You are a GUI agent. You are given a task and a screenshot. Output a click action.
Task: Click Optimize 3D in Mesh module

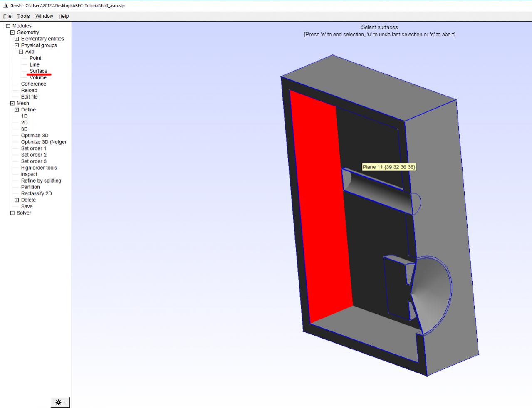pyautogui.click(x=35, y=136)
